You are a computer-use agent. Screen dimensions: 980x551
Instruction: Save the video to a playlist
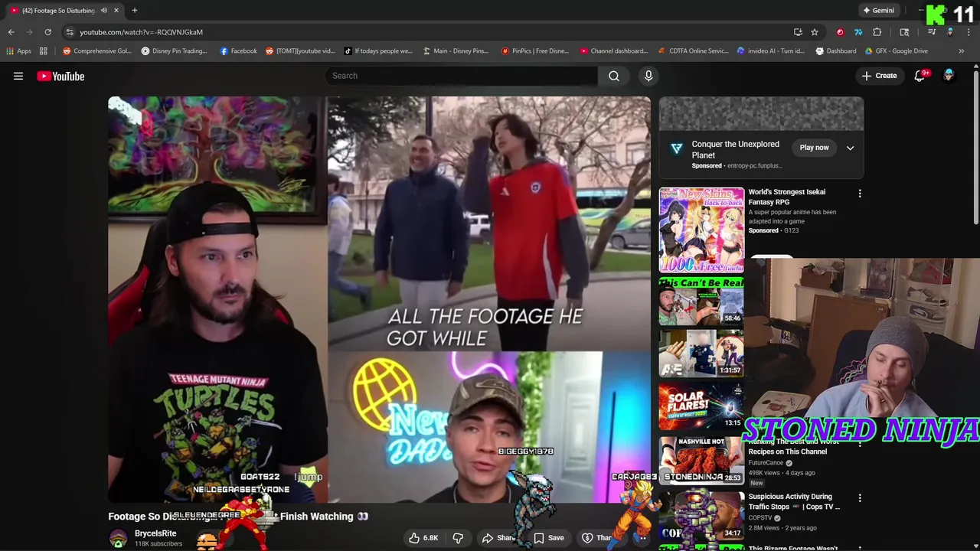click(548, 538)
